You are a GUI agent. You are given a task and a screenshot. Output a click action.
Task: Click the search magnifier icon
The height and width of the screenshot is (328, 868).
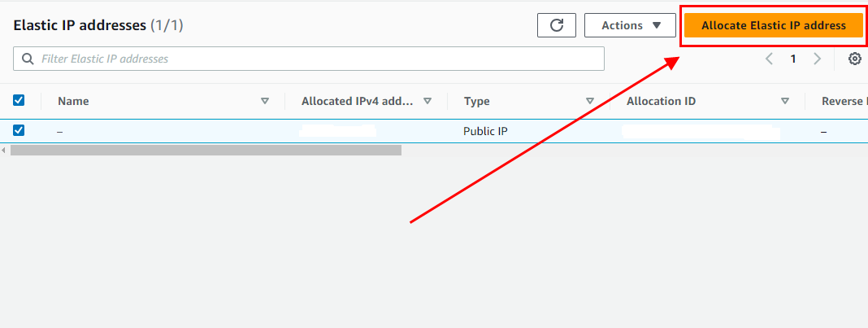(x=28, y=59)
